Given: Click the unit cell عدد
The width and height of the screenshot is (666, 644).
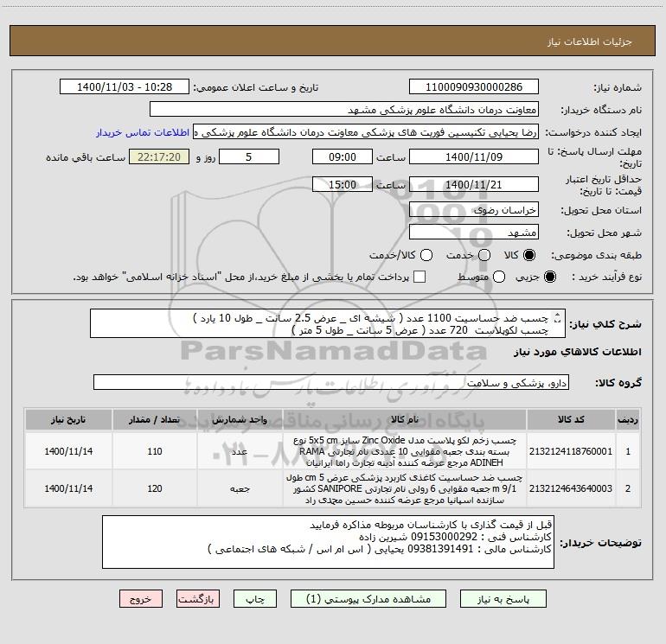Looking at the screenshot, I should tap(240, 451).
